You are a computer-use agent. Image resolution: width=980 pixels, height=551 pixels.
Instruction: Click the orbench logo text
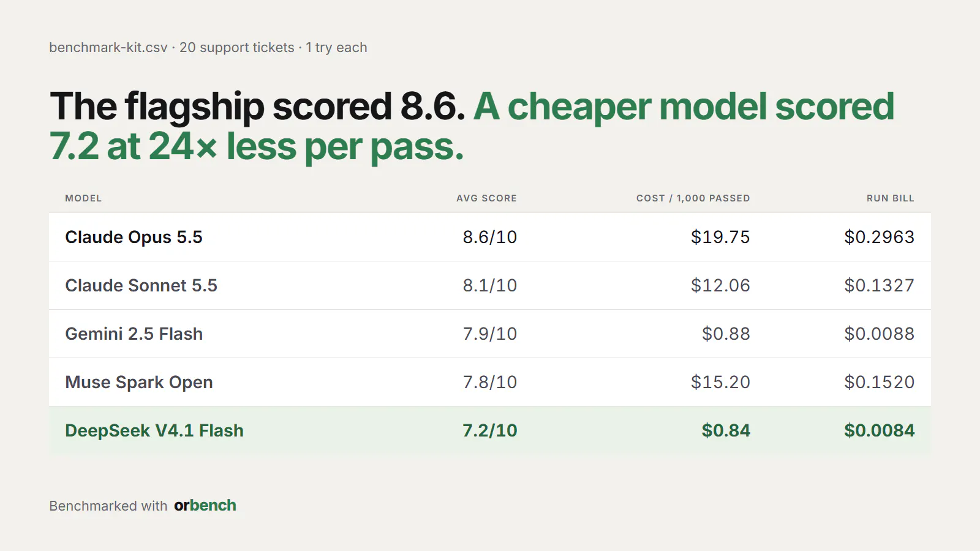pos(205,506)
